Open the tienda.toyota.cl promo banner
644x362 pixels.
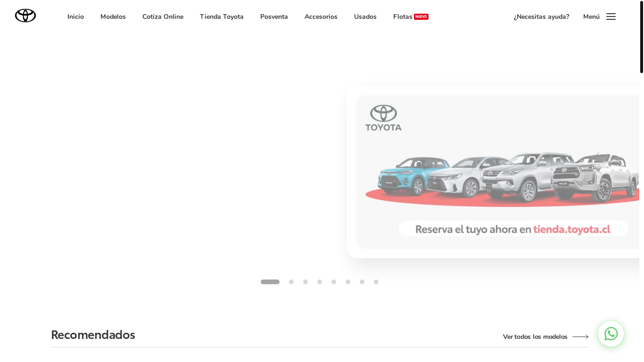(x=493, y=172)
